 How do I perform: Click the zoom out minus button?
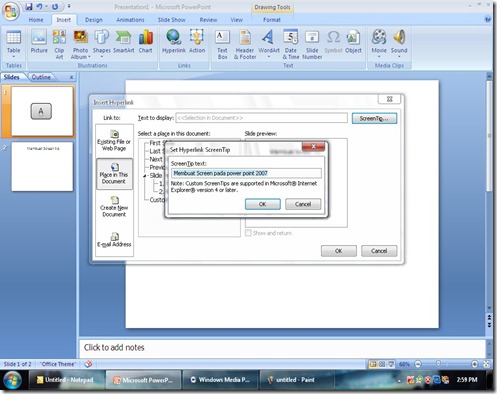[418, 364]
